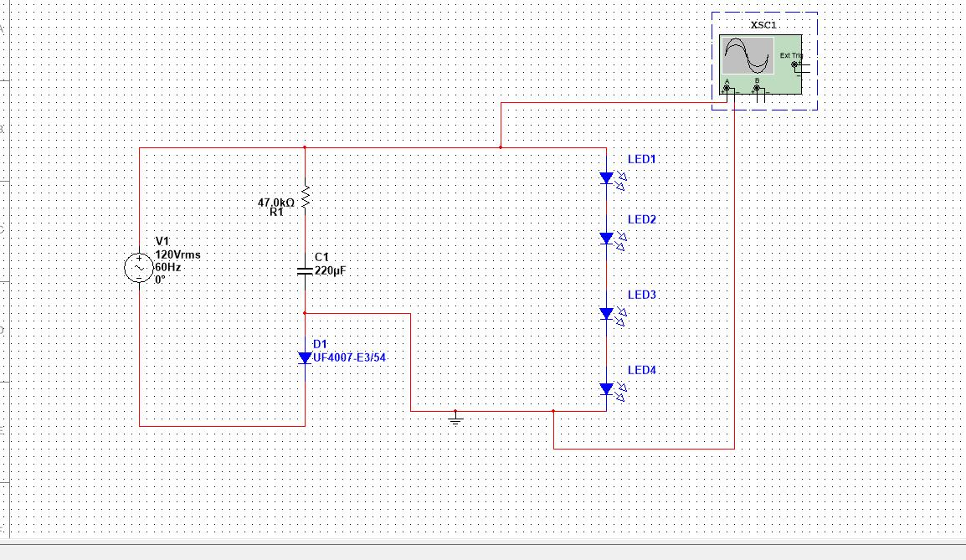Select the R1 resistor symbol

(x=305, y=198)
